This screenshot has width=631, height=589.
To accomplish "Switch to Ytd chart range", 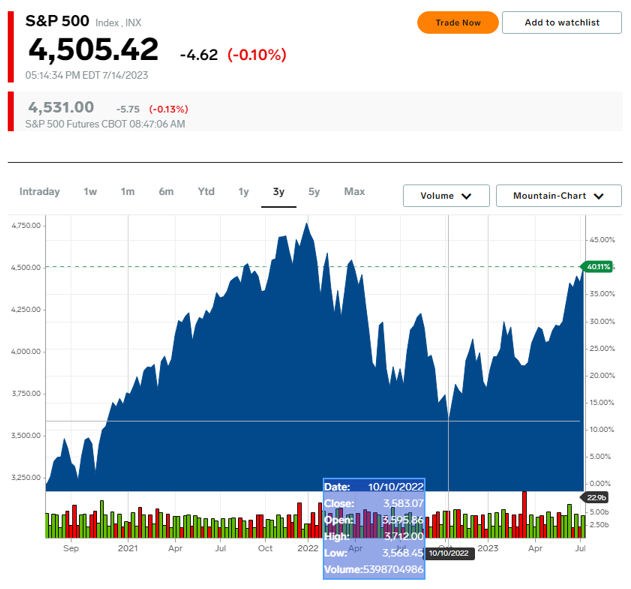I will point(206,192).
